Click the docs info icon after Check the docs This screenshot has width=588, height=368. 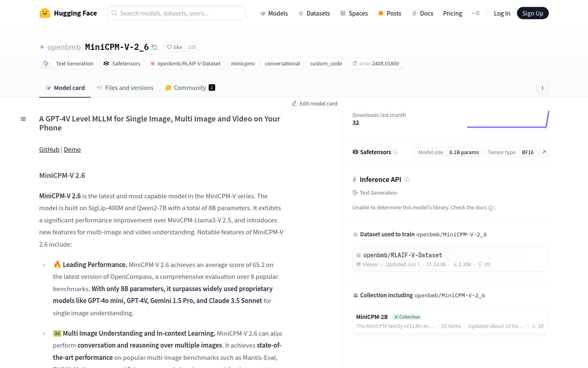tap(491, 208)
